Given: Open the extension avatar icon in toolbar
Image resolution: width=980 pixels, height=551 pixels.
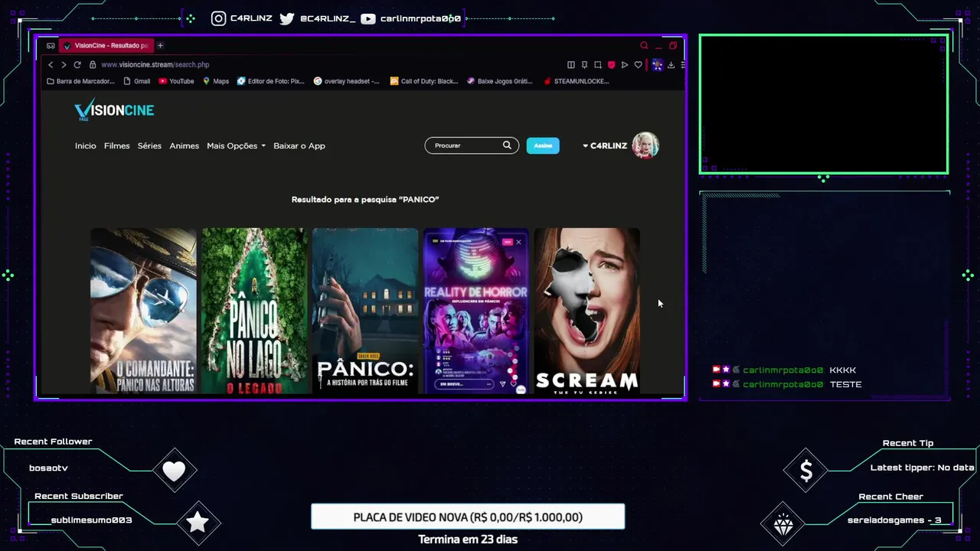Looking at the screenshot, I should (x=657, y=65).
